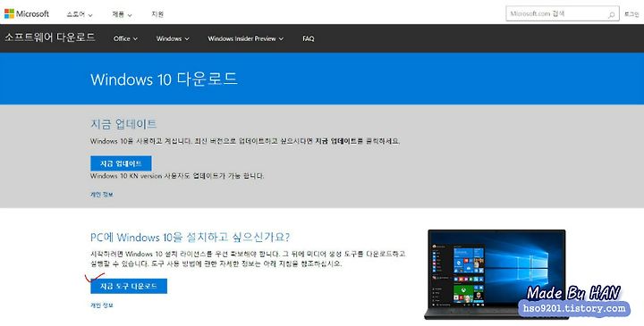Click the Windows 10 다운로드 heading
The image size is (644, 326).
[164, 79]
